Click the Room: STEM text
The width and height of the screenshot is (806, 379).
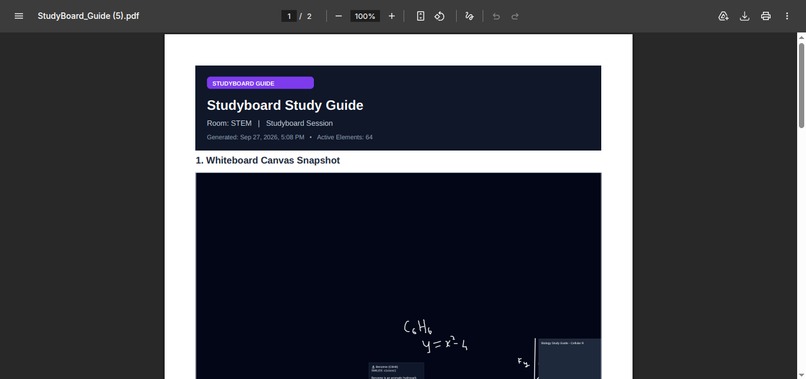point(229,123)
